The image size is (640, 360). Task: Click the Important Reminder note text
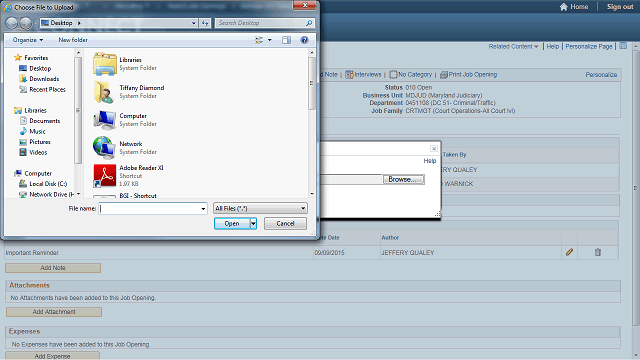(x=32, y=253)
